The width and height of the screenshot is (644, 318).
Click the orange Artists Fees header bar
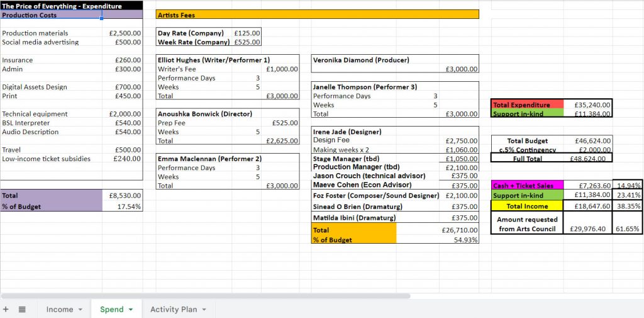(317, 14)
